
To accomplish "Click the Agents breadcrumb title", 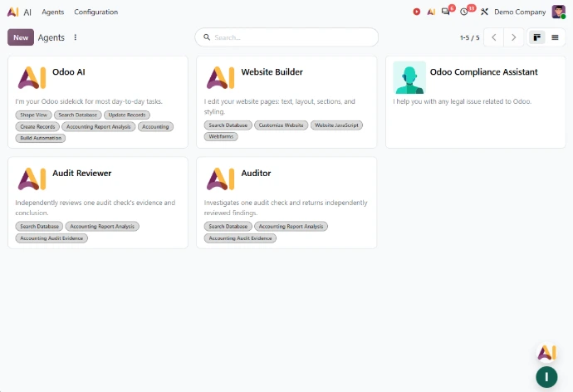I will [x=51, y=37].
